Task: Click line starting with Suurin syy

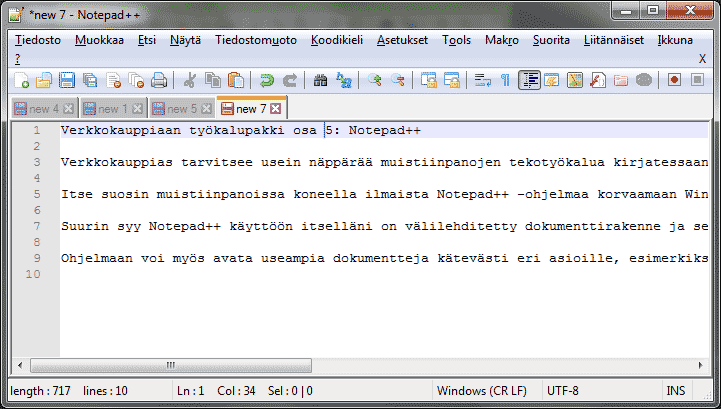Action: click(384, 226)
